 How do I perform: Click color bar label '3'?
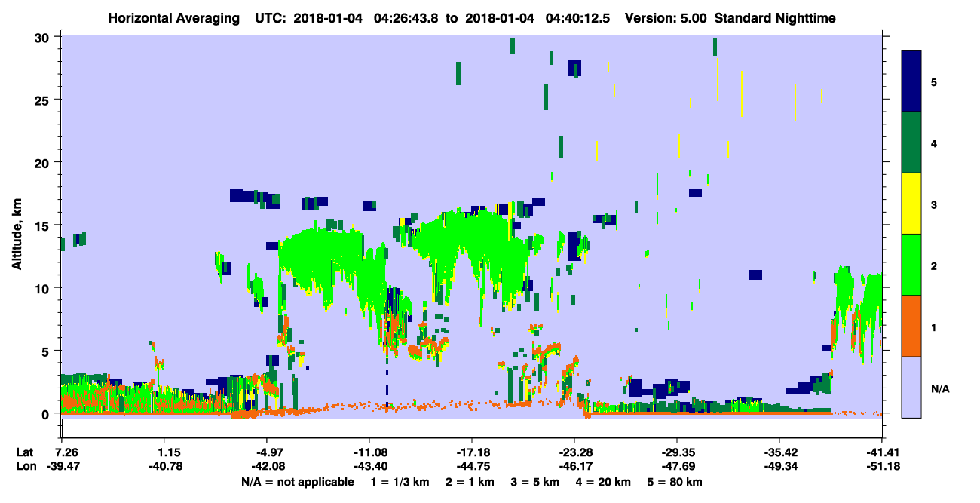pyautogui.click(x=934, y=204)
